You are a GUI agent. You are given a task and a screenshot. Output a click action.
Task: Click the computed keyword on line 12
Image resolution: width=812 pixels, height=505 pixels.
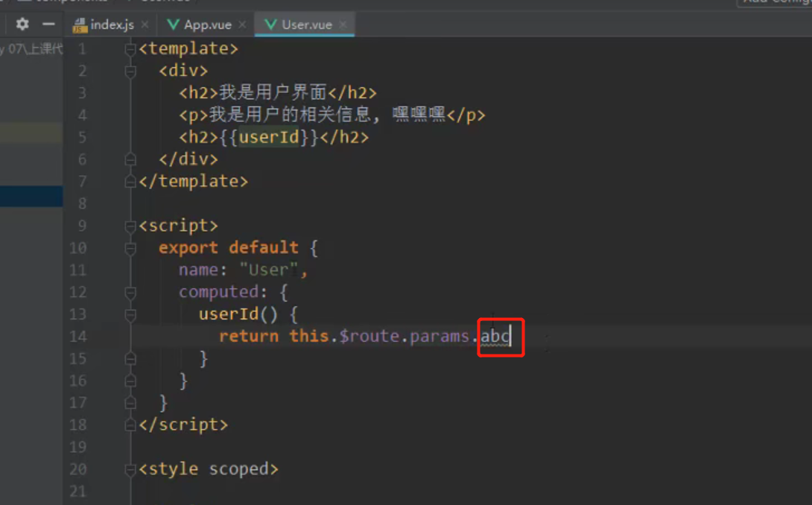[219, 293]
